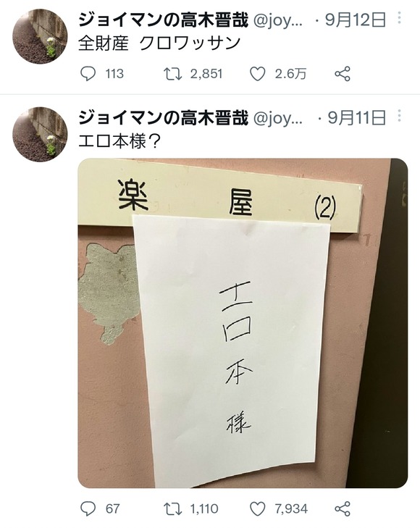Like the 全財産 クロワッサン tweet
Screen dimensions: 420x528
pos(258,74)
